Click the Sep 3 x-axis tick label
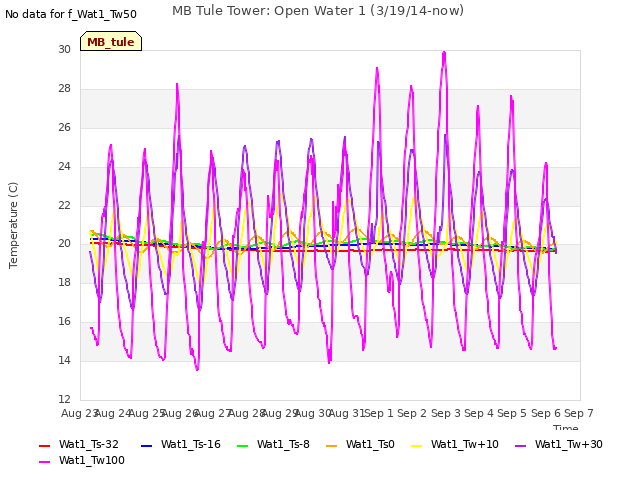 point(446,413)
